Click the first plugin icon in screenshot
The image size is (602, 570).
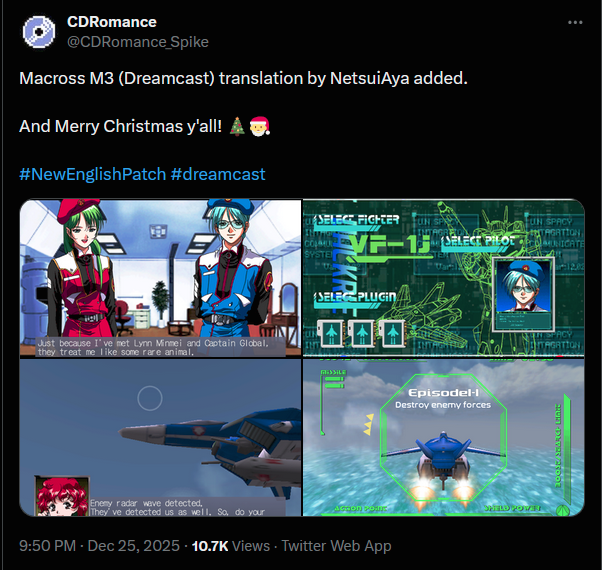[x=331, y=334]
